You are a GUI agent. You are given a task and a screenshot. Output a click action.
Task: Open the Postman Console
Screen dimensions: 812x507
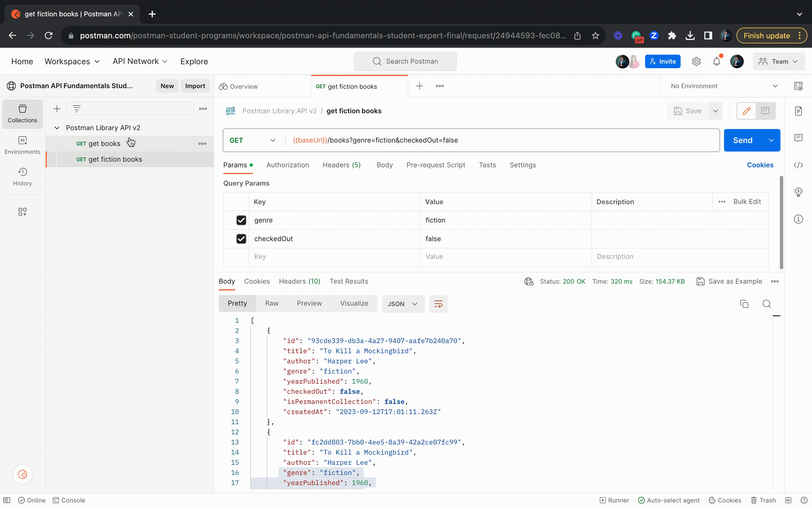pyautogui.click(x=69, y=500)
